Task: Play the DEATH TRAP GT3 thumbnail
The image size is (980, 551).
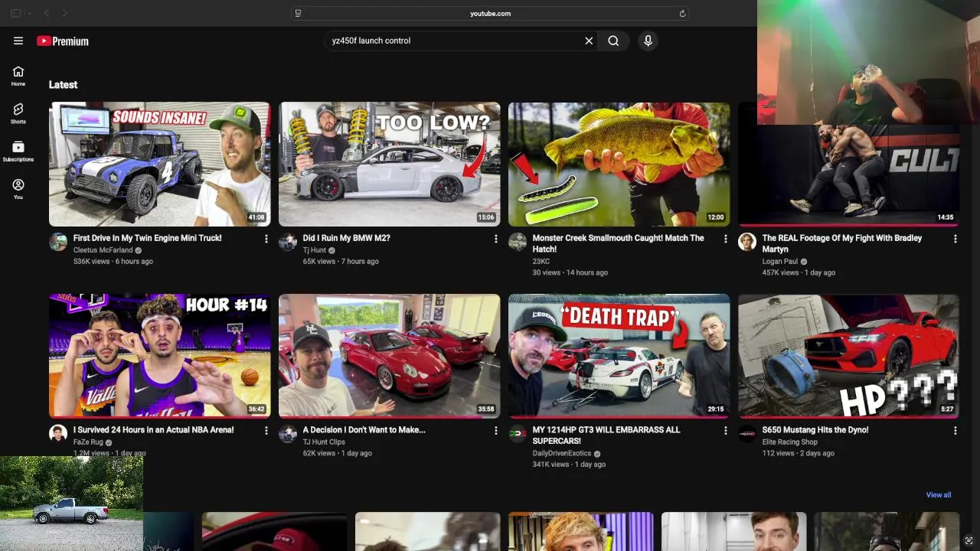Action: click(x=619, y=356)
